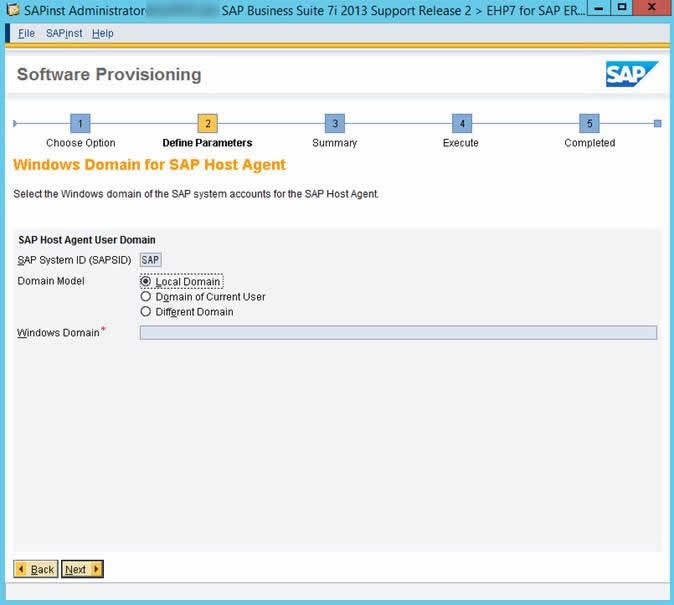Minimize the SAPinst window
674x605 pixels.
coord(598,8)
